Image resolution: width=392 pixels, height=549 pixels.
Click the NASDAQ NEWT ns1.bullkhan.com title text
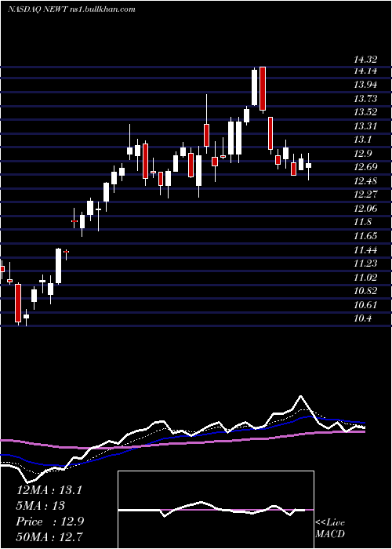click(71, 9)
